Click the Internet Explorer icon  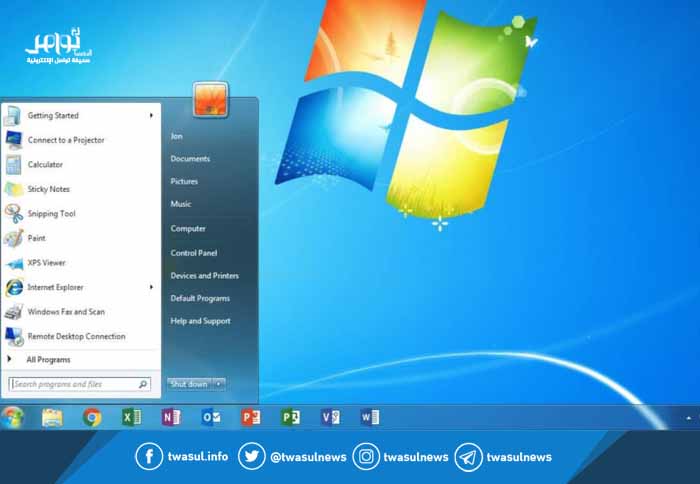[x=14, y=288]
